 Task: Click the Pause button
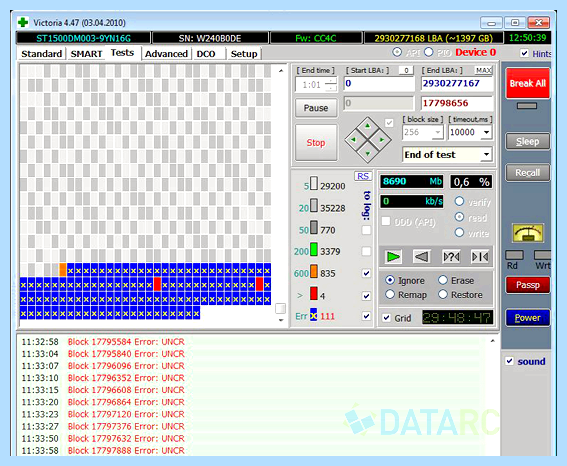pos(316,108)
